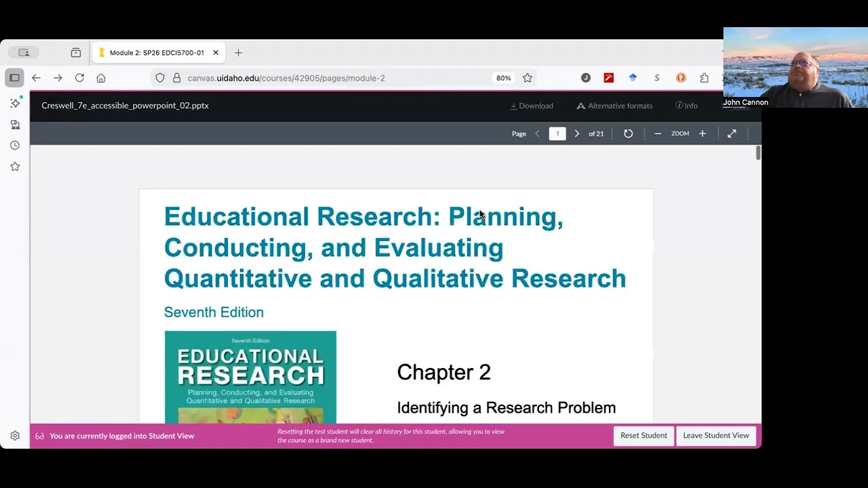Open sidebar settings gear

pos(15,436)
